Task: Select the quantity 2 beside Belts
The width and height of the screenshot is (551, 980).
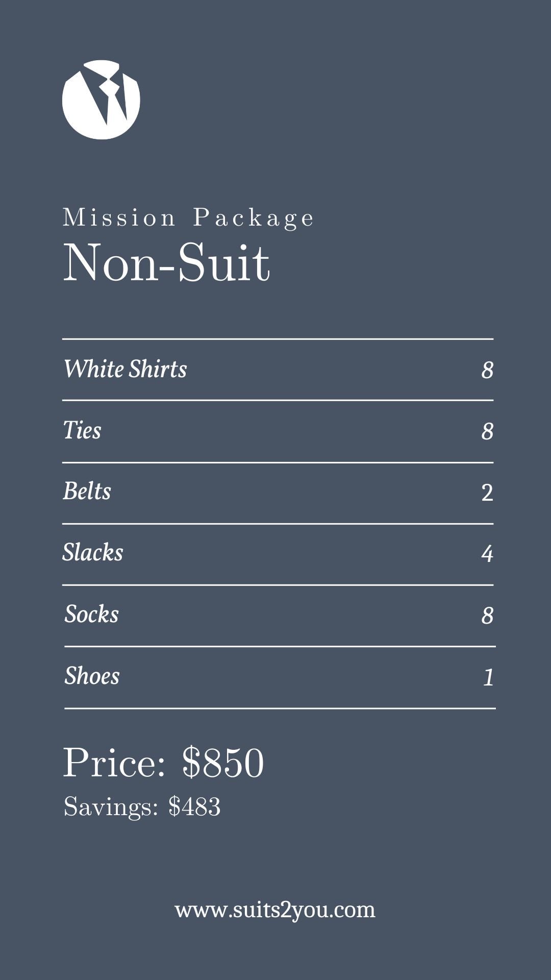Action: point(487,493)
